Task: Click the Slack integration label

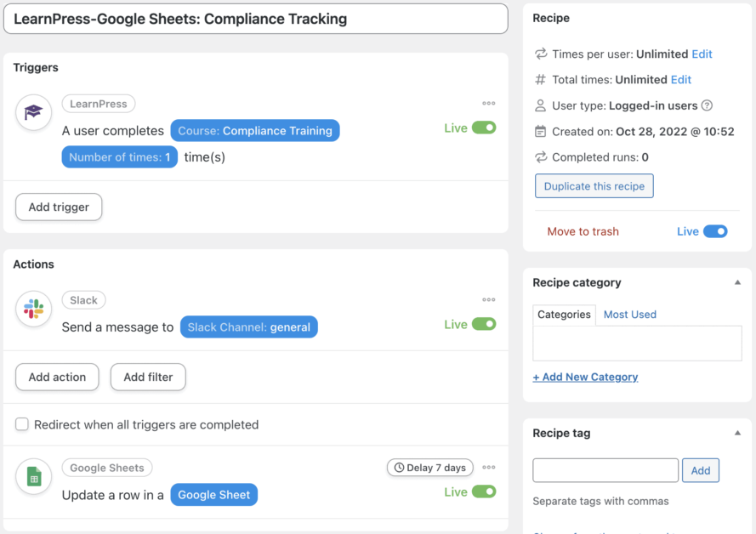Action: (84, 300)
